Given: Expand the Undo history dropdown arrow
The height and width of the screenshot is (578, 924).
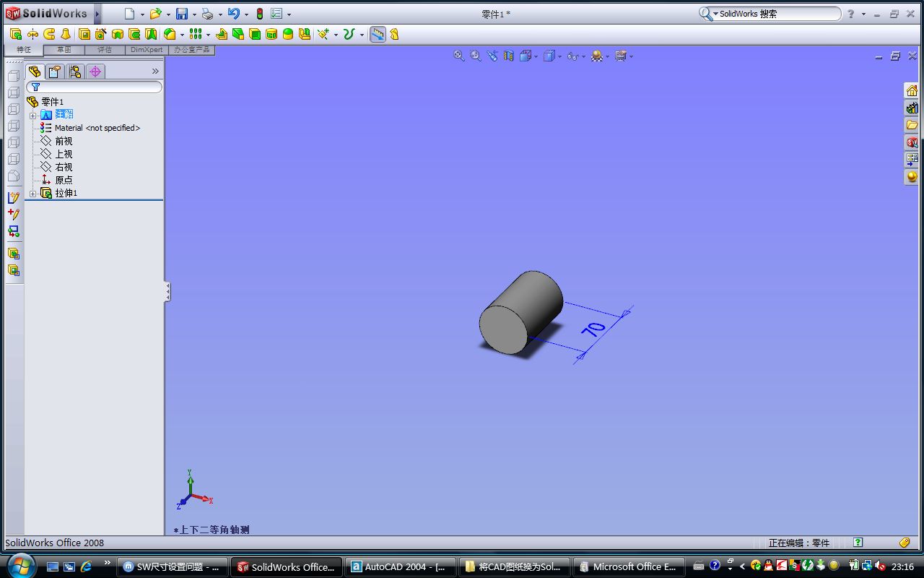Looking at the screenshot, I should coord(246,14).
